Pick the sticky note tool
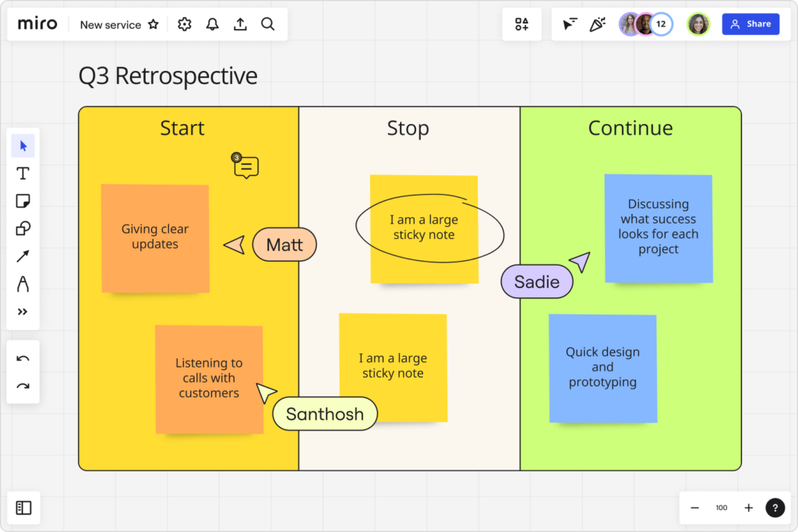The image size is (798, 532). (x=23, y=201)
